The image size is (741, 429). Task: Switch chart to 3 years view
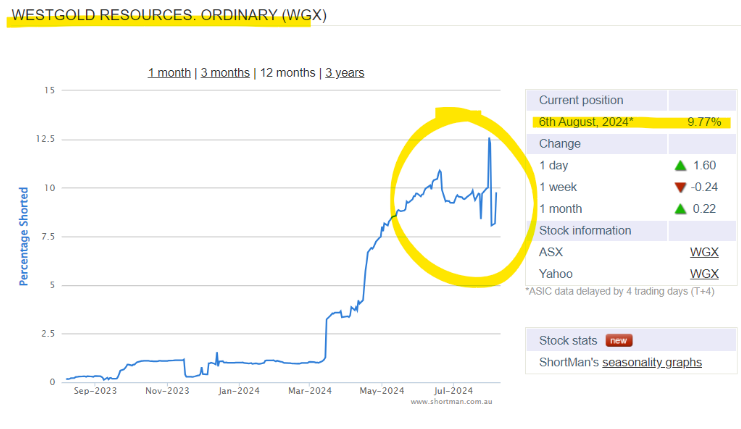[345, 73]
